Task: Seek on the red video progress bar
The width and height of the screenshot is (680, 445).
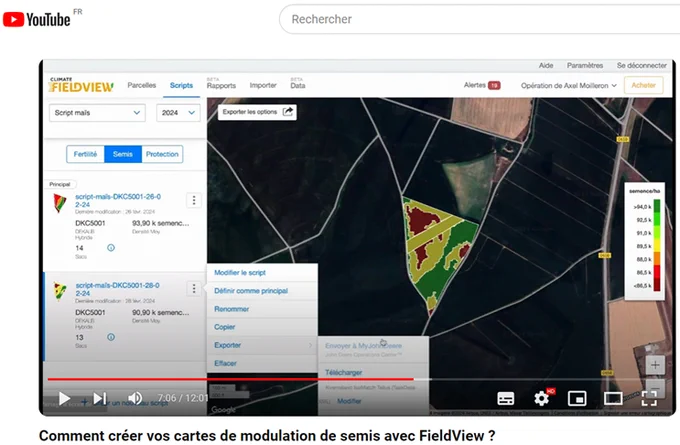Action: pos(230,379)
